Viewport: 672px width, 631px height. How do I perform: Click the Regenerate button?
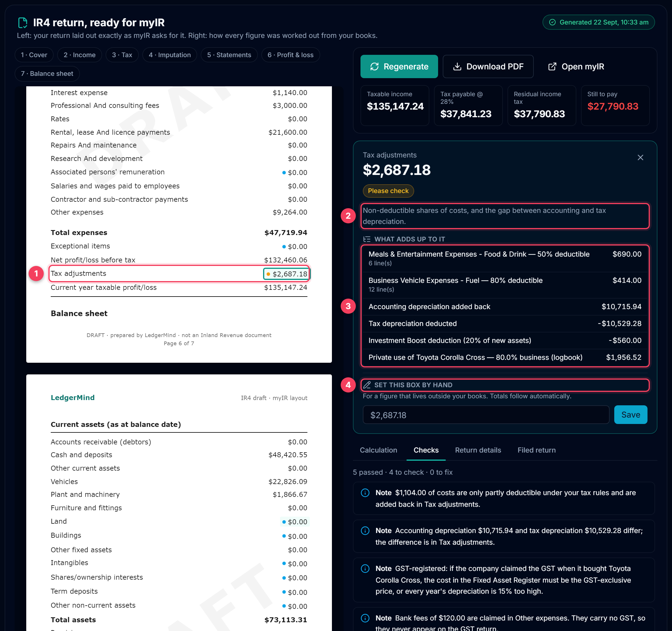pyautogui.click(x=399, y=66)
